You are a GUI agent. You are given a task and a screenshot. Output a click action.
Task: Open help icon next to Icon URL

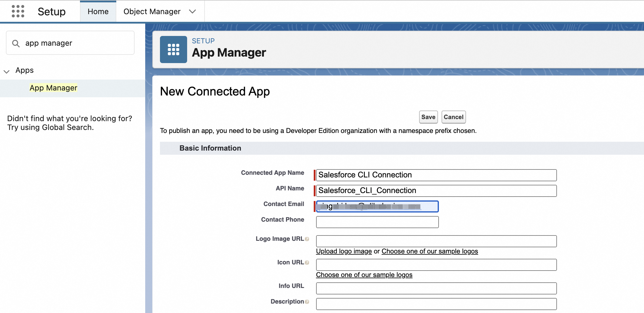point(307,263)
